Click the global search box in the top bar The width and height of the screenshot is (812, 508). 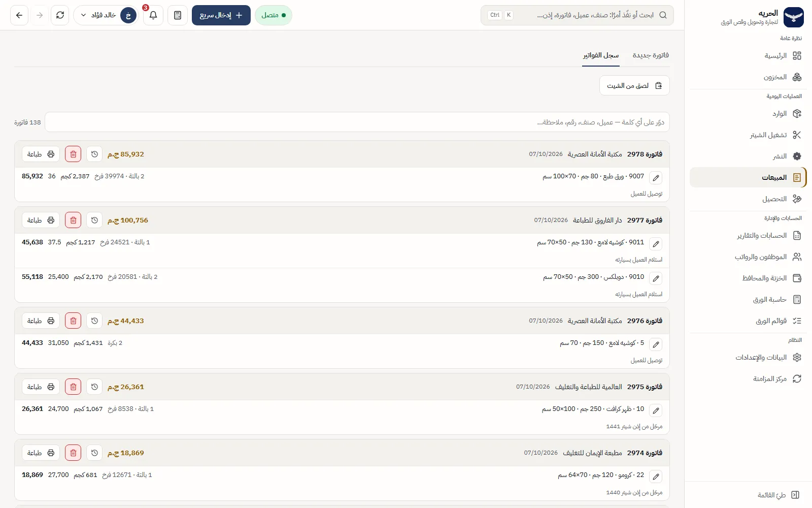(577, 15)
